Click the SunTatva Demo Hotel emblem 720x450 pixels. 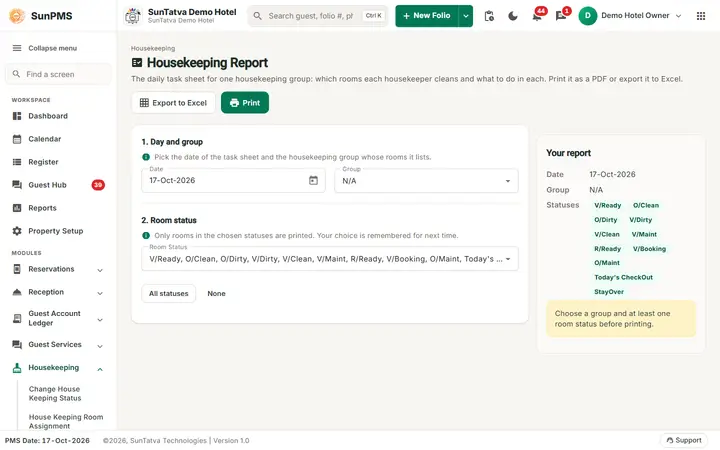(133, 16)
